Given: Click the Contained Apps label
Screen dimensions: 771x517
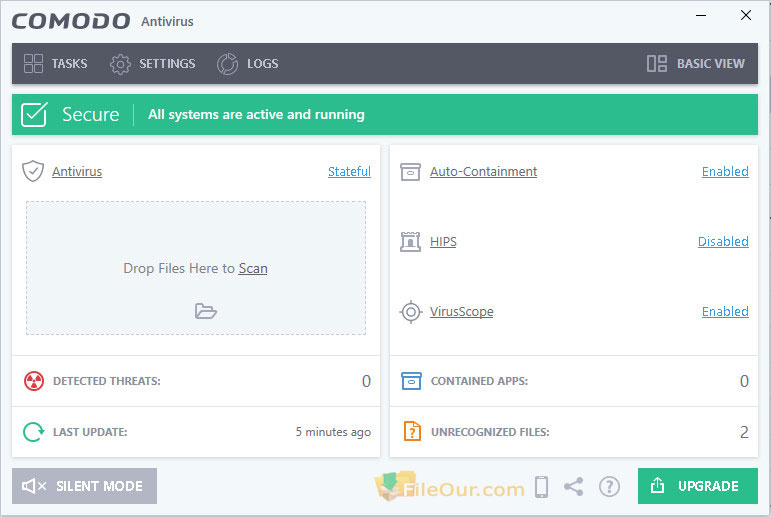Looking at the screenshot, I should pos(479,381).
